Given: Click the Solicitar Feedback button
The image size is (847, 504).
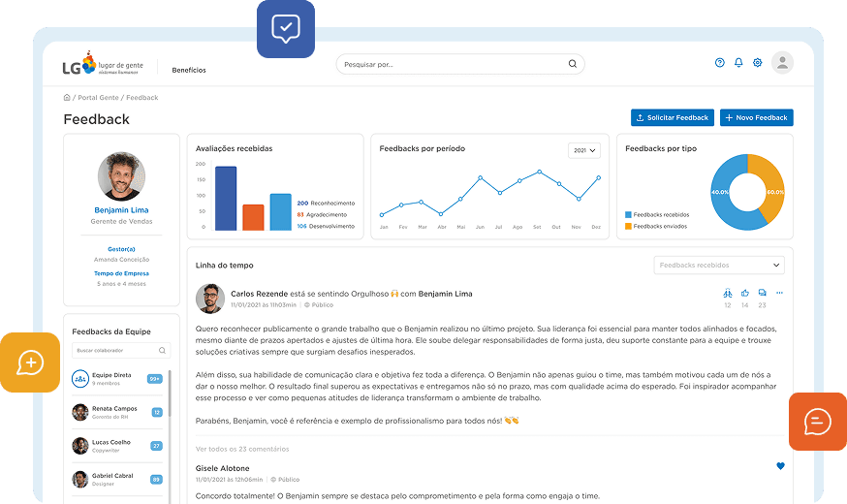Looking at the screenshot, I should coord(673,117).
